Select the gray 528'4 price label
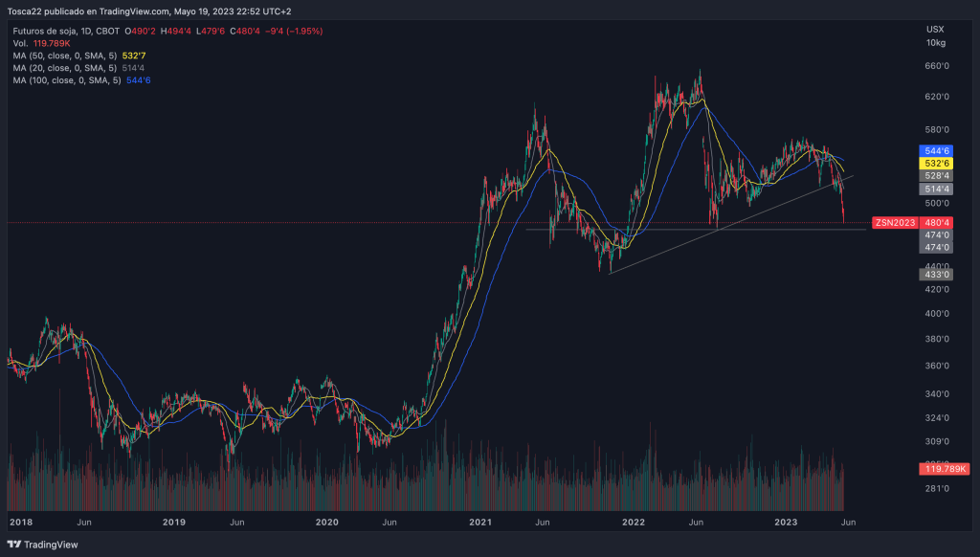Screen dimensions: 980x557 935,176
